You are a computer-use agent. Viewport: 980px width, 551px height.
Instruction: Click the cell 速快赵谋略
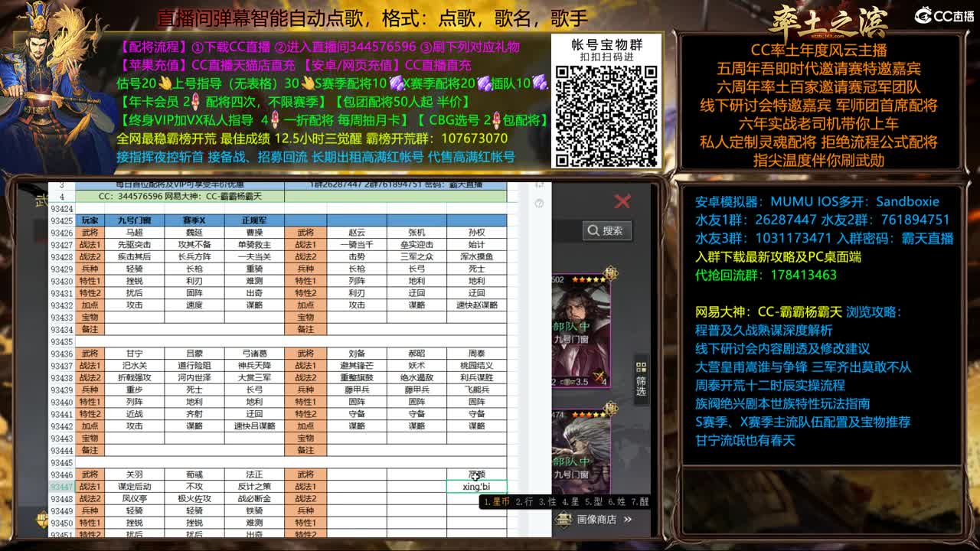[x=476, y=305]
